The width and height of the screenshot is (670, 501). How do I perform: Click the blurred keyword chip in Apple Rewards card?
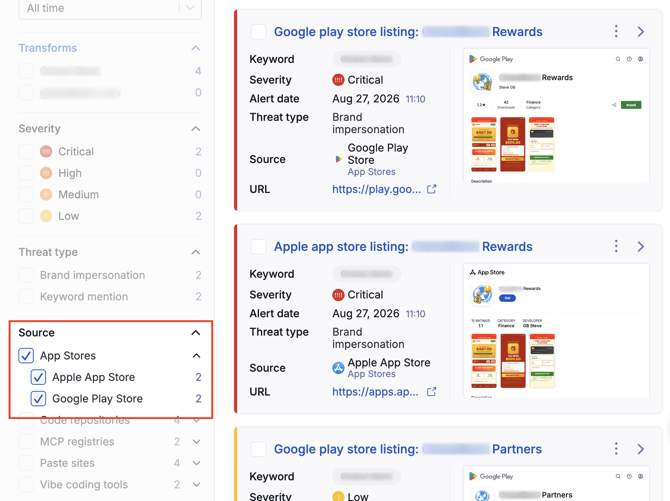[367, 274]
